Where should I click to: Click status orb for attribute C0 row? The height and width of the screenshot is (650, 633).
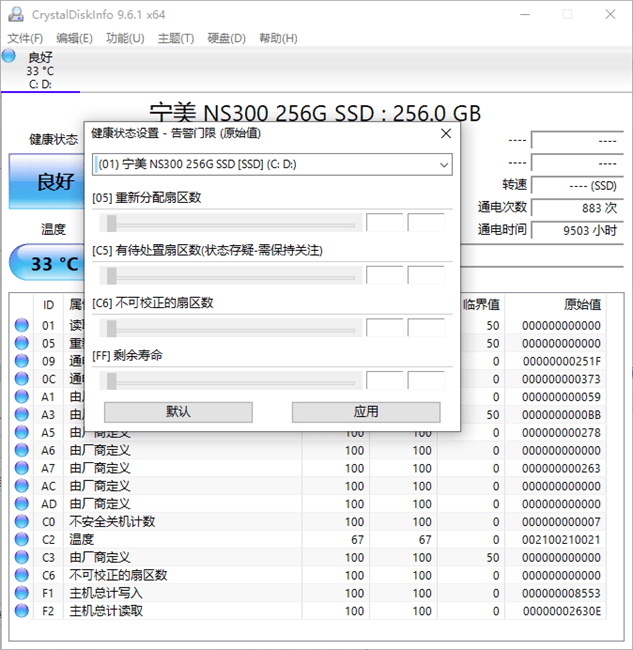point(22,522)
